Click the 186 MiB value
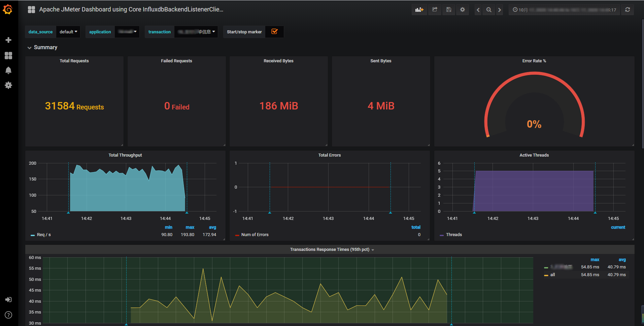 (x=279, y=106)
